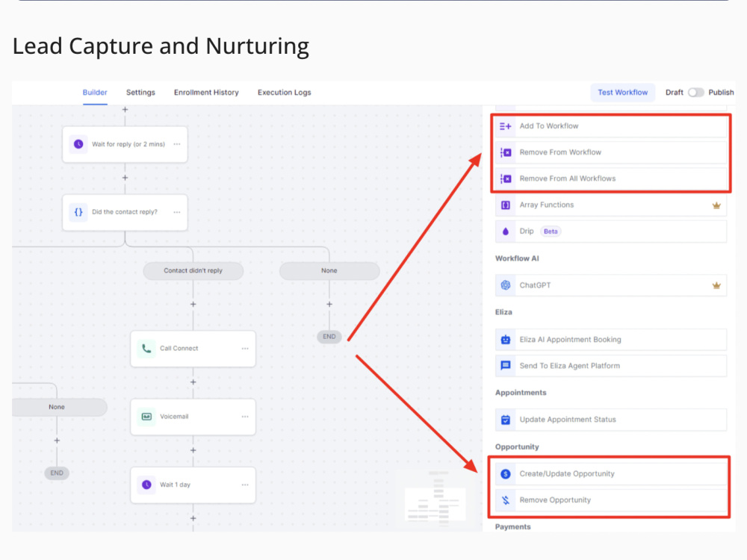The height and width of the screenshot is (560, 747).
Task: Click the Drip droplet icon
Action: coord(506,231)
